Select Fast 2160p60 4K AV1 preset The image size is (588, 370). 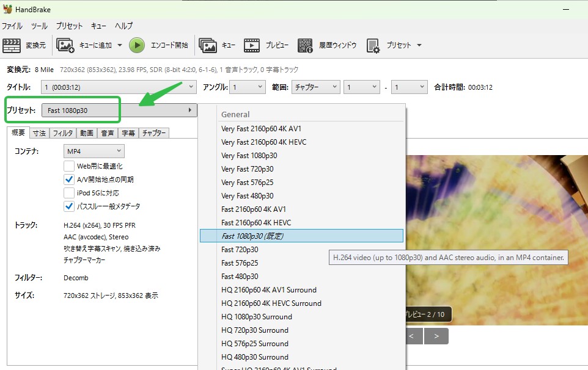(x=301, y=209)
